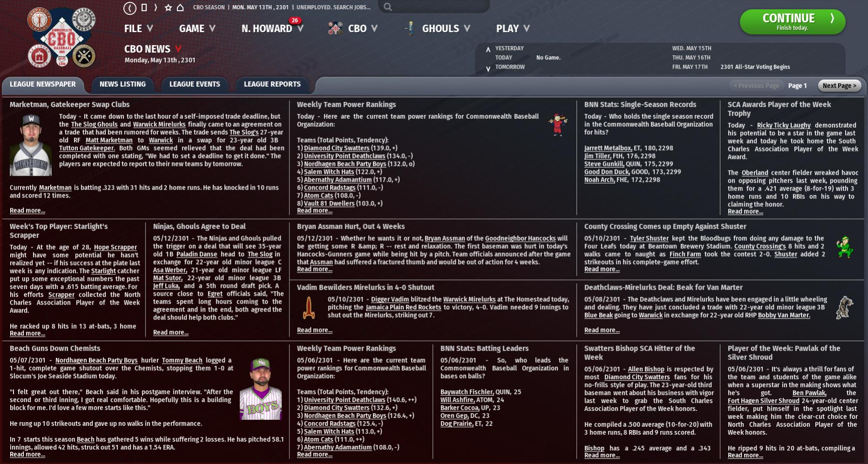Click the forward navigation arrow icon
The image size is (868, 464).
(156, 7)
